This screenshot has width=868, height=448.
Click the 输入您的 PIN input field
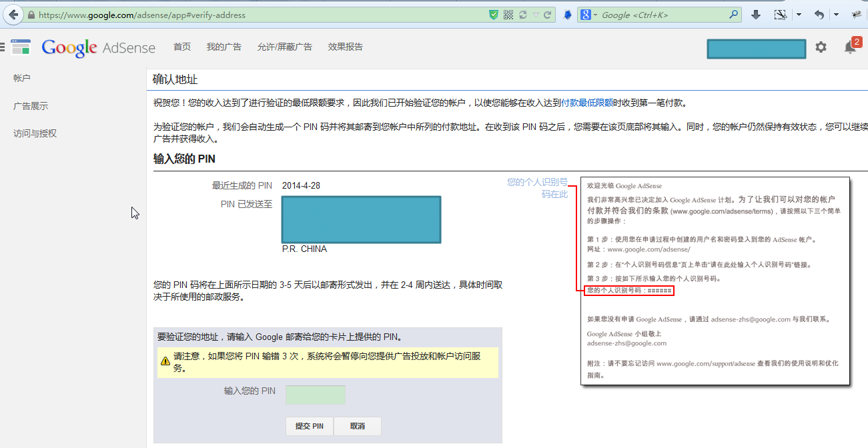point(316,395)
